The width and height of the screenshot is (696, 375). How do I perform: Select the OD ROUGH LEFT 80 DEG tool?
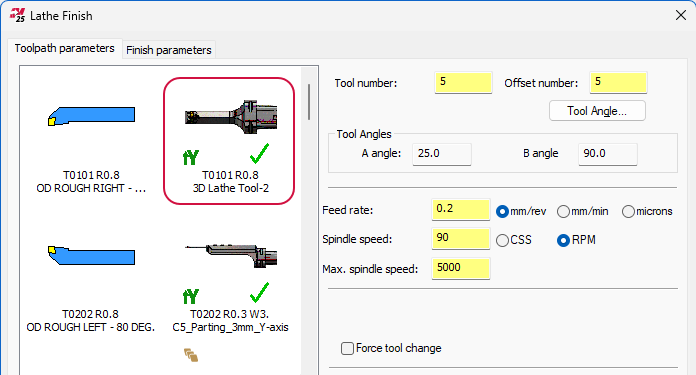click(x=91, y=255)
